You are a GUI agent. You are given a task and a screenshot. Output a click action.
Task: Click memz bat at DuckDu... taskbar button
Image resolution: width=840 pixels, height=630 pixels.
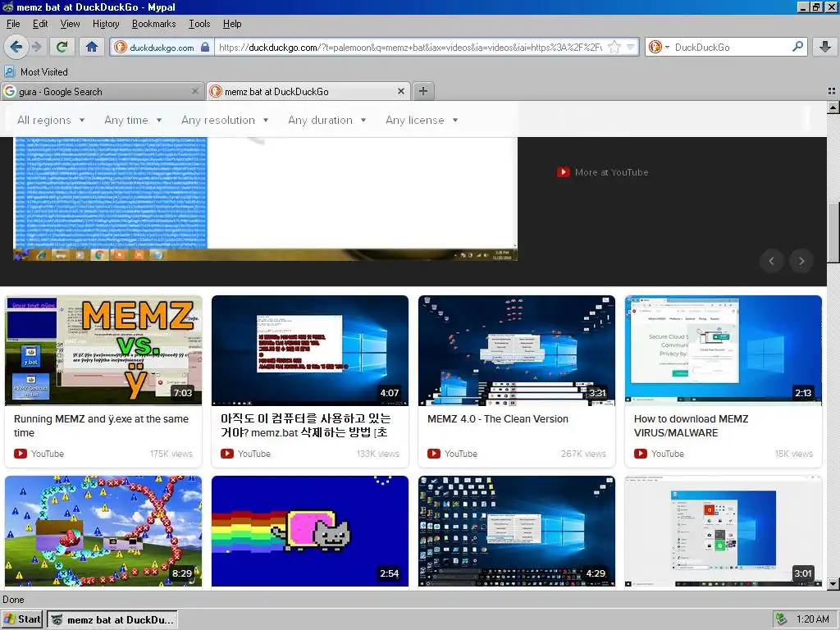112,619
